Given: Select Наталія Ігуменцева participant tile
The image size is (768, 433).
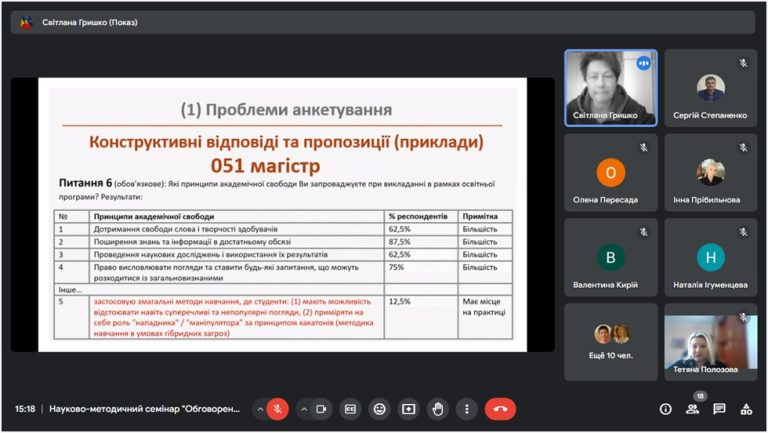Looking at the screenshot, I should 710,258.
